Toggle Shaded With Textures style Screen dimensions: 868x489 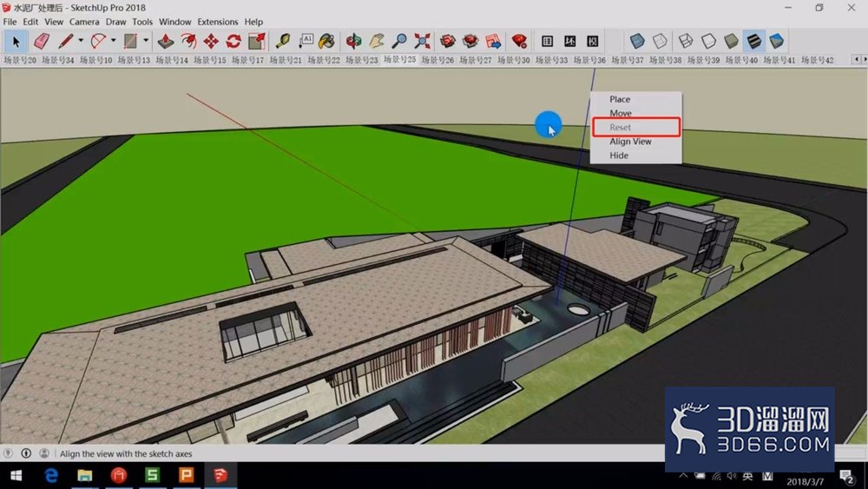pyautogui.click(x=754, y=42)
